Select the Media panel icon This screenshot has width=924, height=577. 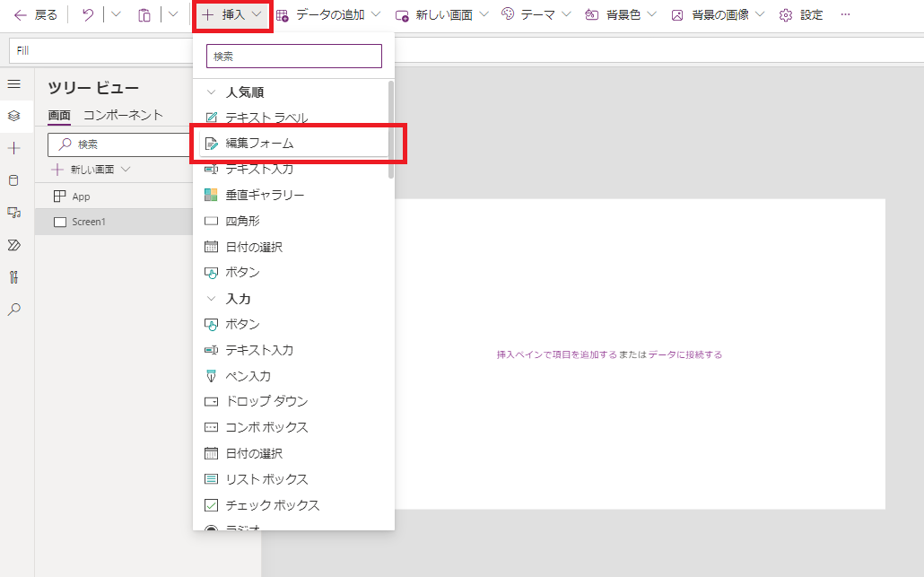pos(13,212)
